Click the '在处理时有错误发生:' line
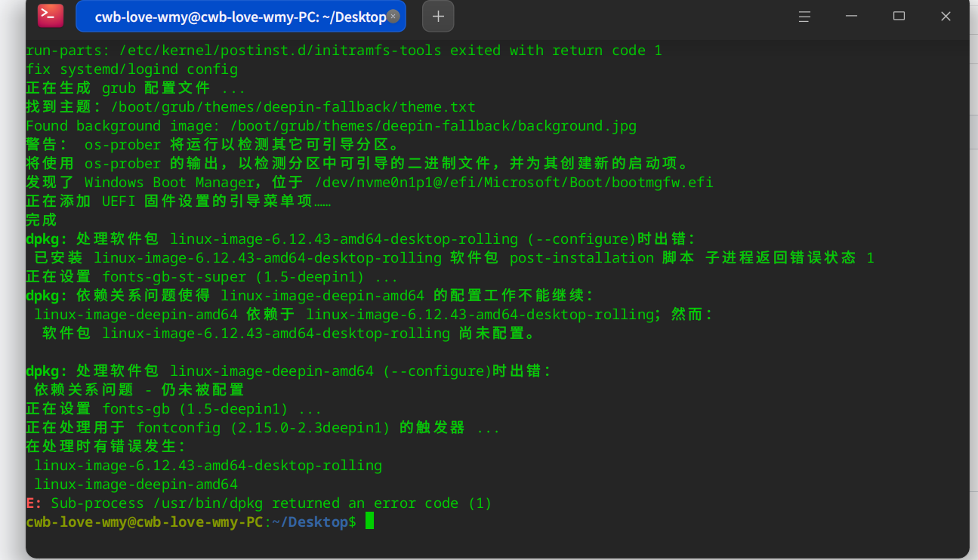The width and height of the screenshot is (978, 560). pos(106,447)
